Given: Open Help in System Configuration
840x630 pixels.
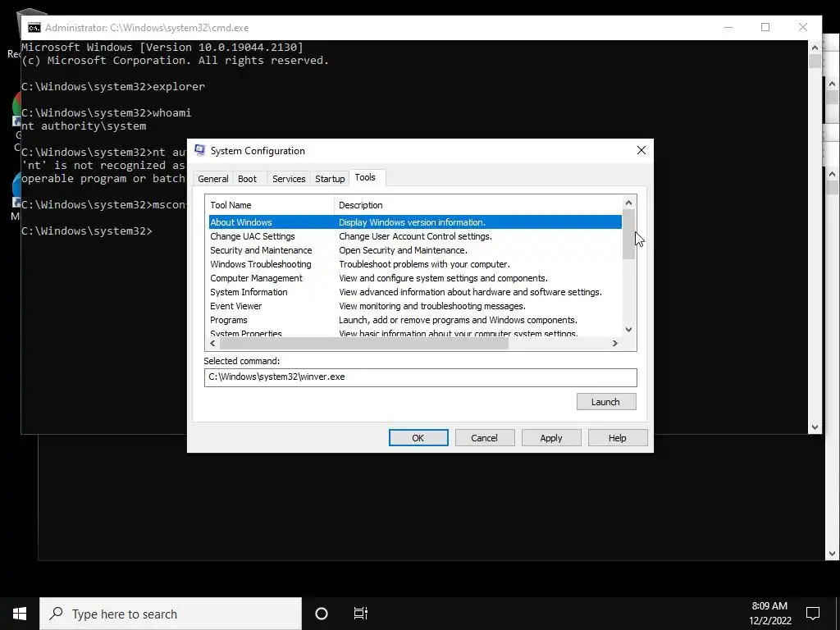Looking at the screenshot, I should 618,438.
